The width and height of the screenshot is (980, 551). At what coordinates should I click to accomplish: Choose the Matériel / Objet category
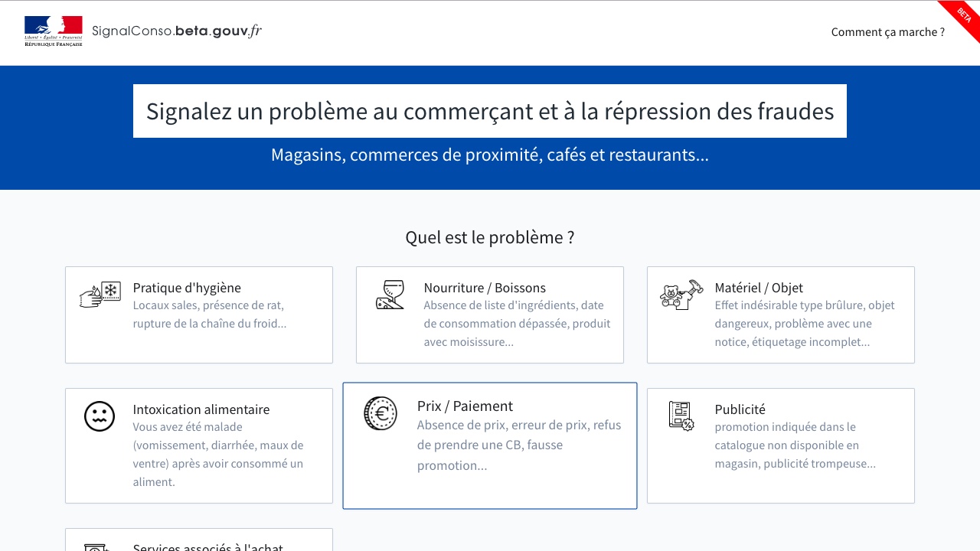[781, 315]
